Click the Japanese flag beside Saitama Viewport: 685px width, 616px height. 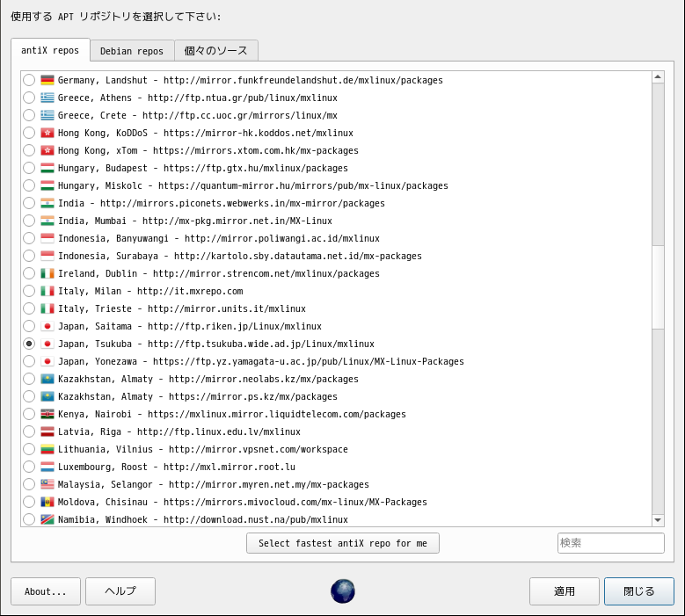tap(47, 326)
